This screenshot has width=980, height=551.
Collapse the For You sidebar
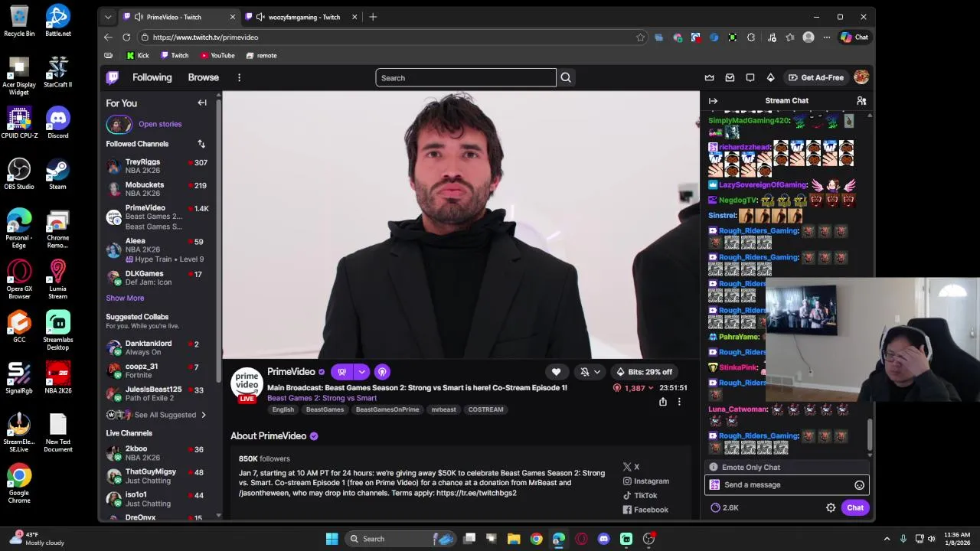coord(202,103)
